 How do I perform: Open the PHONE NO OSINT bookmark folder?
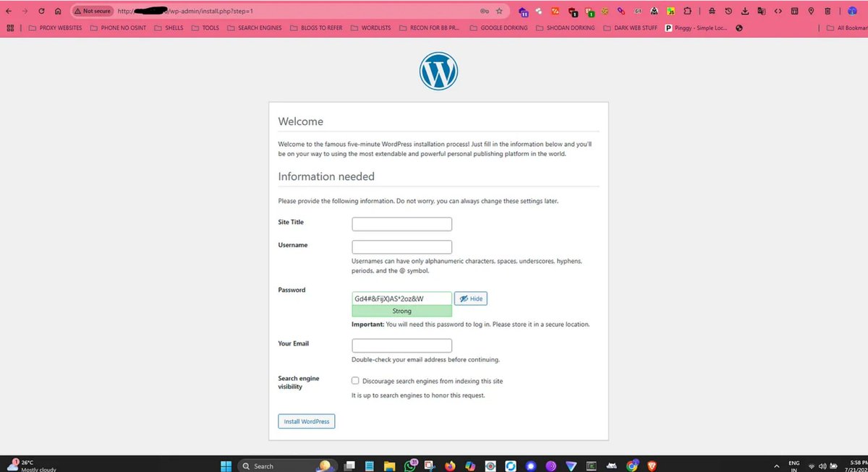[118, 28]
